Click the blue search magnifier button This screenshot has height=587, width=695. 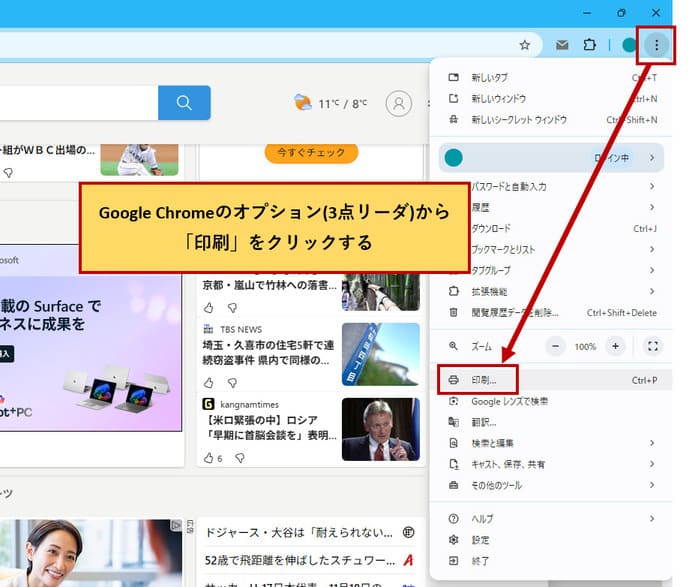[184, 103]
